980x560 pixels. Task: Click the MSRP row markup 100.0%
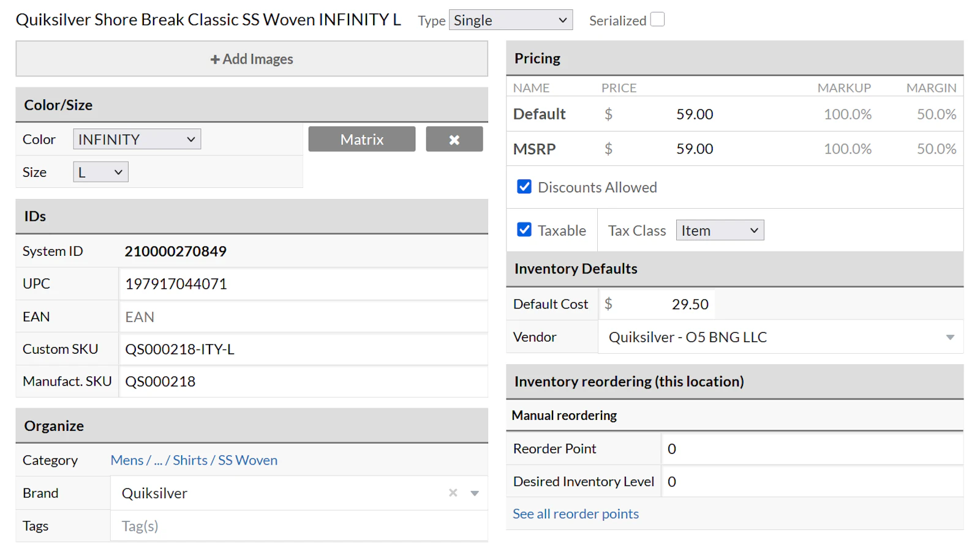847,149
